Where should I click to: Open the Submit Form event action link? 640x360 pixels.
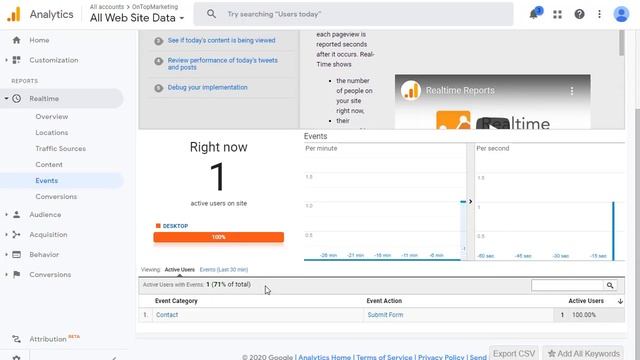point(385,315)
